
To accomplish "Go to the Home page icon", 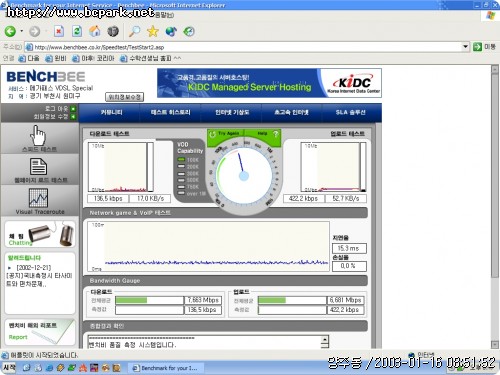I will click(95, 31).
